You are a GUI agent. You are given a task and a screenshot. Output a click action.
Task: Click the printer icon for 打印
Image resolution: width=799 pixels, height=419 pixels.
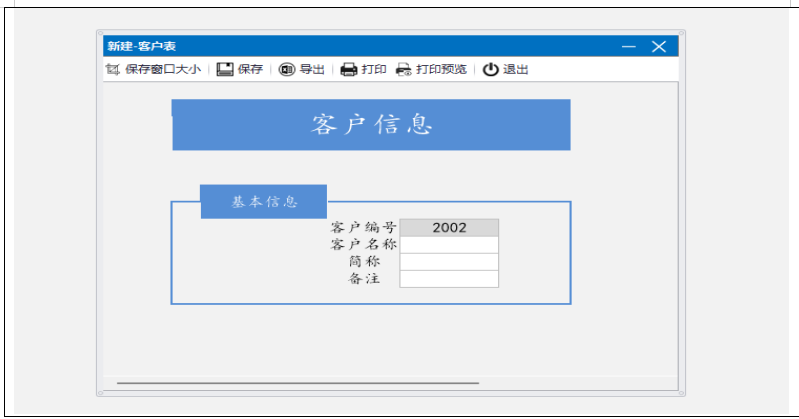click(348, 70)
